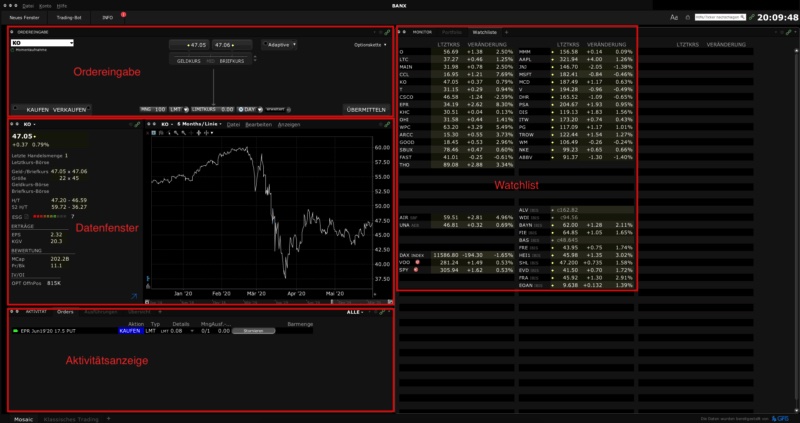This screenshot has height=423, width=800.
Task: Click the font size Aa icon
Action: pos(673,17)
